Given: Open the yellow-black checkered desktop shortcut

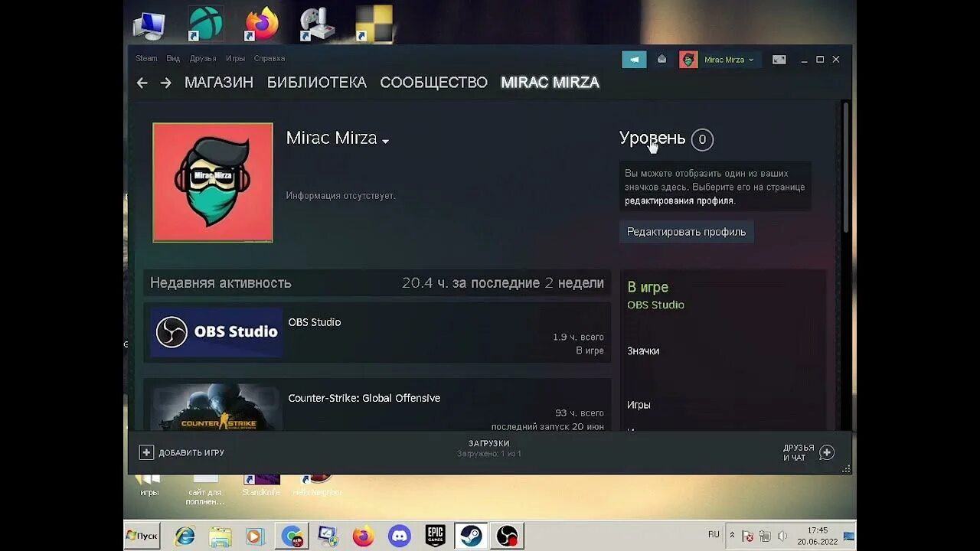Looking at the screenshot, I should pyautogui.click(x=374, y=24).
